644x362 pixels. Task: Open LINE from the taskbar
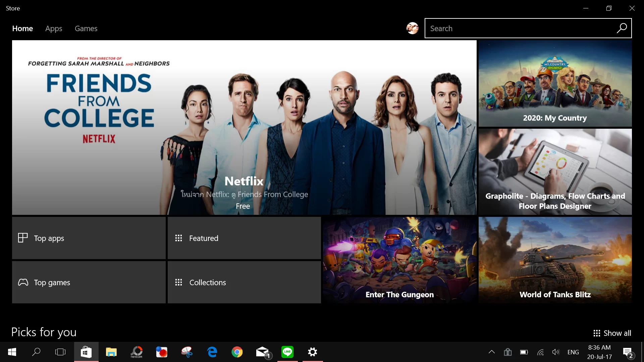coord(287,352)
